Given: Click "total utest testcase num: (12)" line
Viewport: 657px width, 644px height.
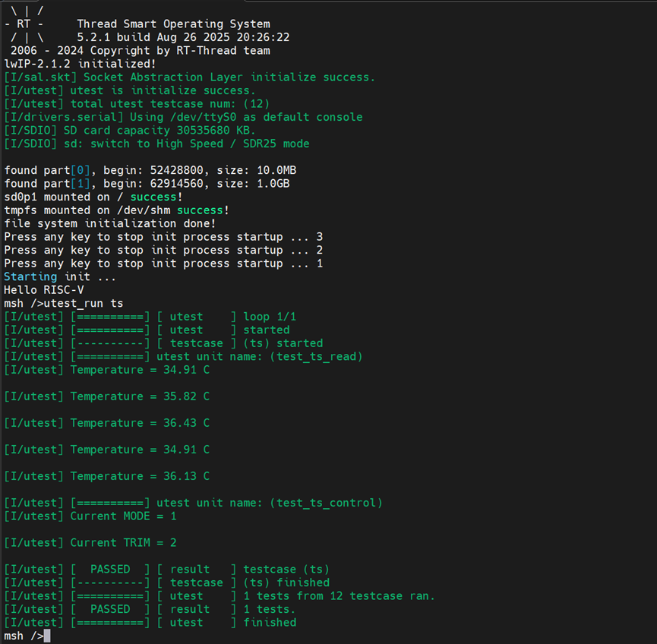Looking at the screenshot, I should point(137,104).
